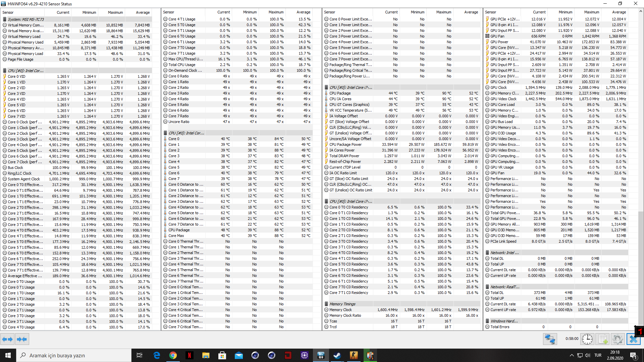Select the CPU Package Power row
Image resolution: width=644 pixels, height=362 pixels.
click(x=402, y=144)
